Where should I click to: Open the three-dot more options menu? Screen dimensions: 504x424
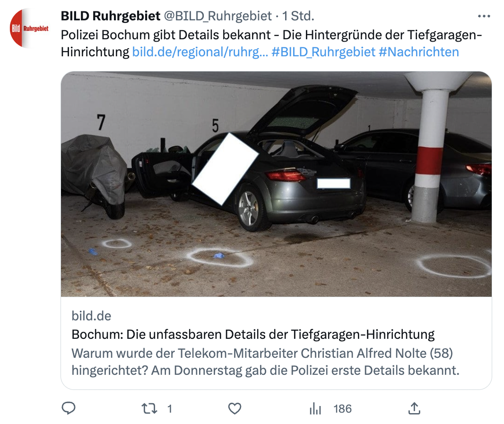click(x=484, y=16)
